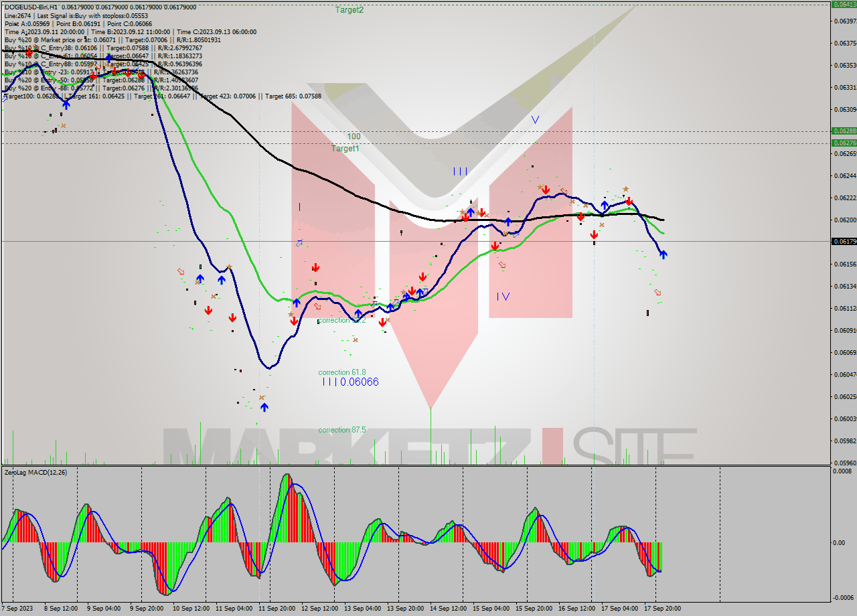This screenshot has width=857, height=616.
Task: Click the '17 Sep 20:00' time label
Action: (x=662, y=609)
